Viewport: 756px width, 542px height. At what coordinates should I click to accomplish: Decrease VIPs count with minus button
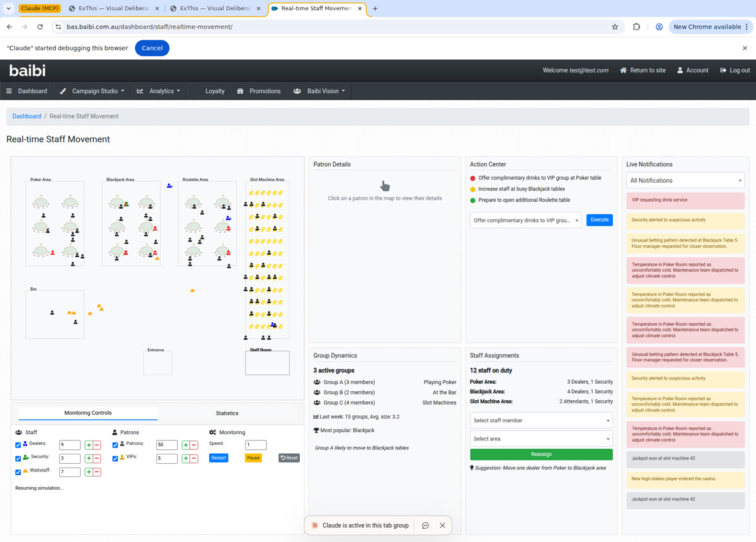tap(194, 458)
